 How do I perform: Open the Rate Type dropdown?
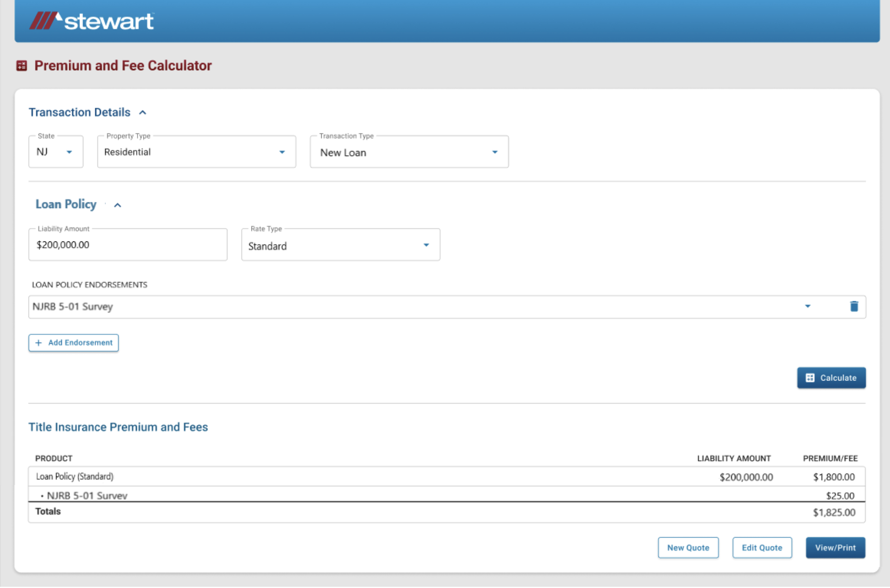coord(426,245)
